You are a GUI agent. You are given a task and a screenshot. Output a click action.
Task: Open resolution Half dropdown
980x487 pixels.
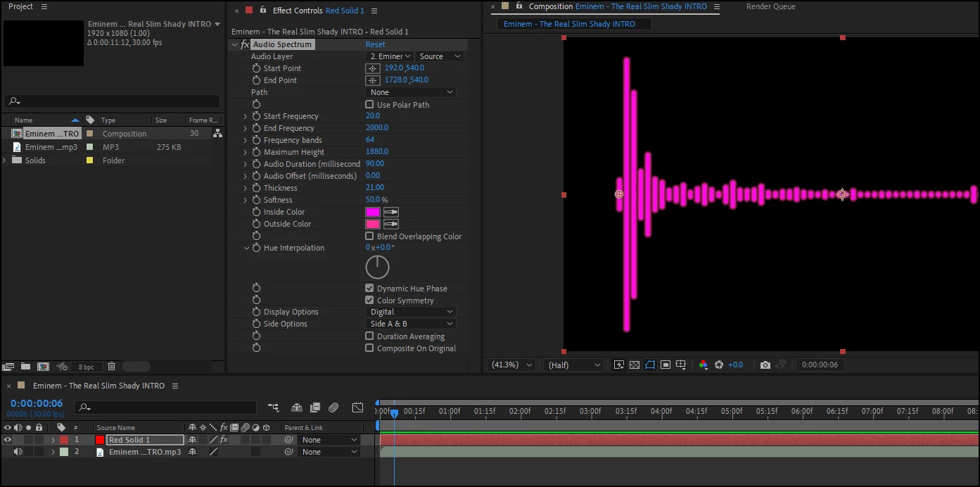(574, 365)
